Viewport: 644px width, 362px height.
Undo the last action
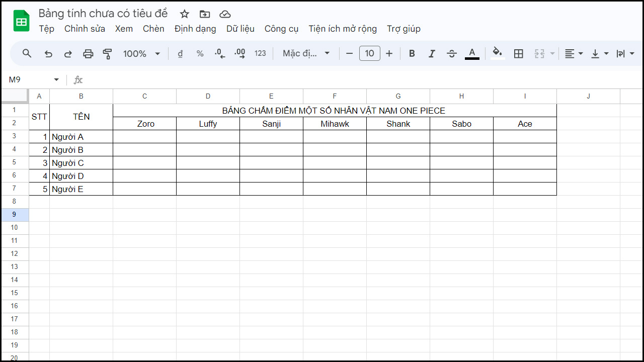pyautogui.click(x=48, y=53)
